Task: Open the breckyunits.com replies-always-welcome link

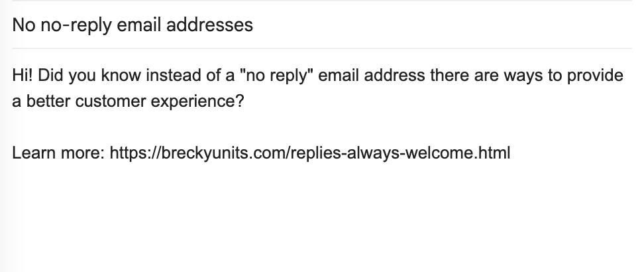Action: (310, 153)
